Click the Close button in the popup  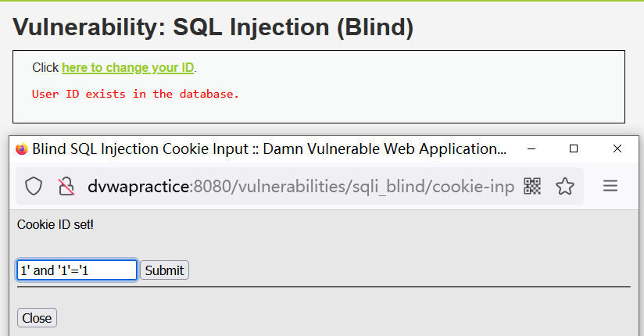point(37,318)
